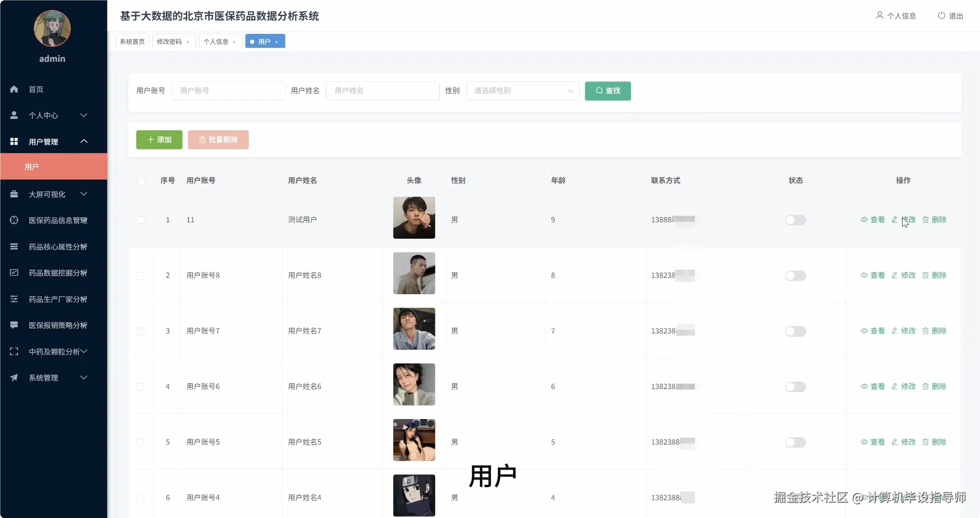The image size is (980, 518).
Task: Disable the status toggle for 用户账号6
Action: (795, 387)
